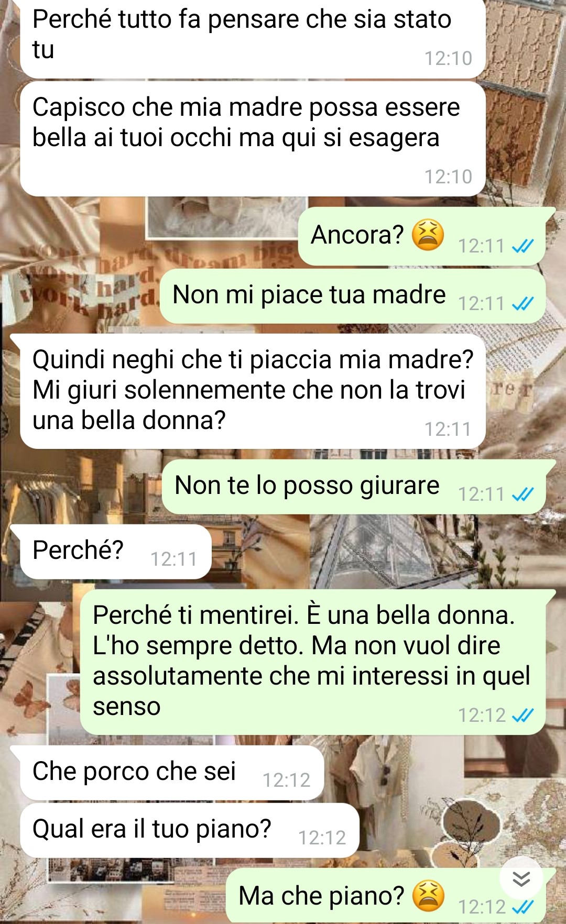This screenshot has height=924, width=566.
Task: Tap the emoji in 'Ma che piano?' message
Action: coord(428,896)
